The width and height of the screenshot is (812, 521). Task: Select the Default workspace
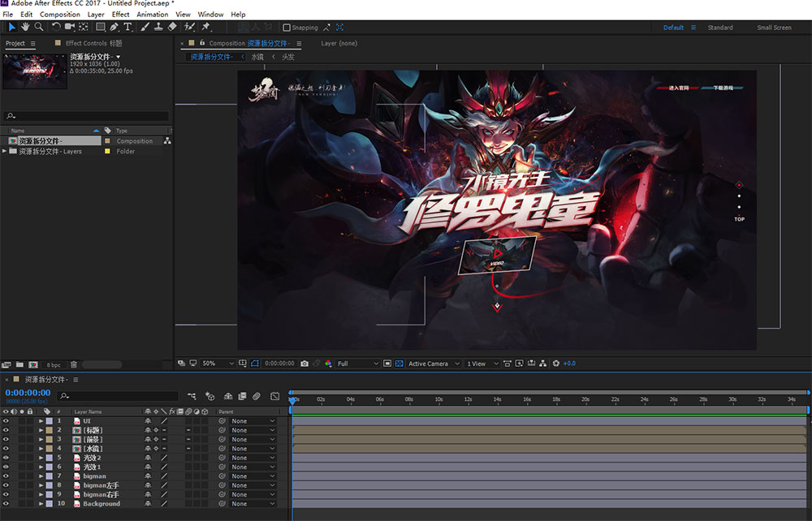[674, 28]
